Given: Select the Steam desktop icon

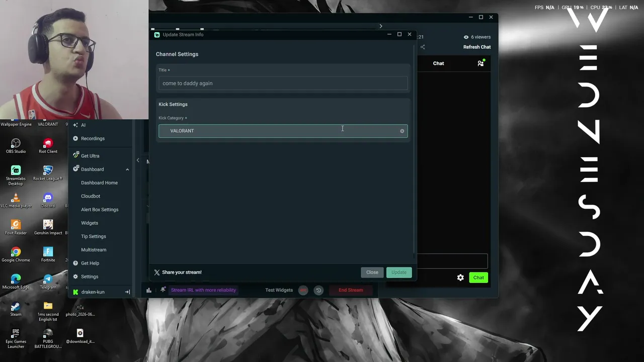Looking at the screenshot, I should [16, 309].
